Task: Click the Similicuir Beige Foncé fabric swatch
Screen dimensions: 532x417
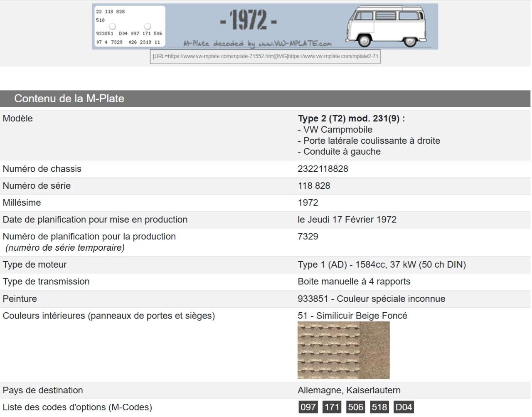Action: point(343,350)
